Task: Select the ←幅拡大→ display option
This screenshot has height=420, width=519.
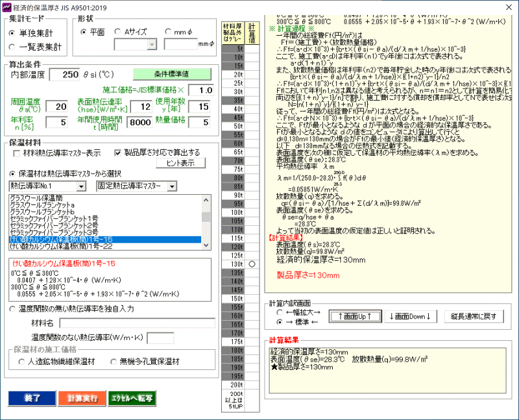Action: 279,312
